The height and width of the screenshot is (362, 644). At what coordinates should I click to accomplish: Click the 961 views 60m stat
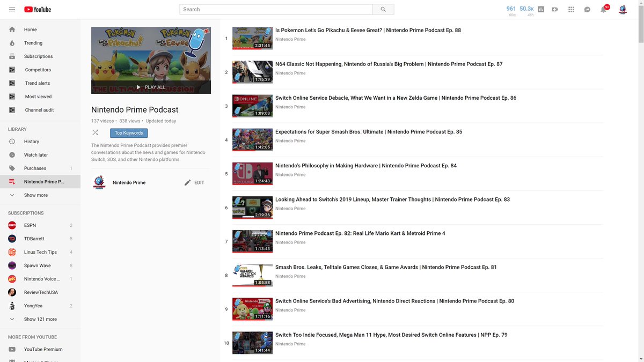coord(511,11)
